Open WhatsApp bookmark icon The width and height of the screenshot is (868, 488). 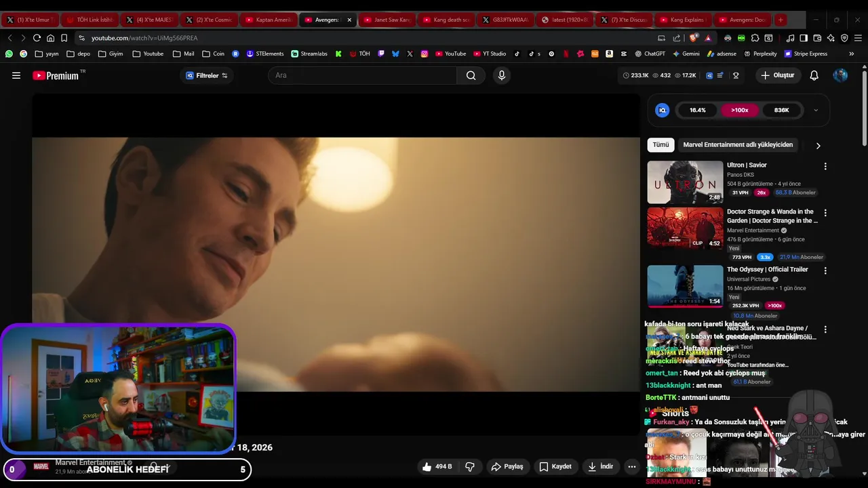[x=9, y=54]
